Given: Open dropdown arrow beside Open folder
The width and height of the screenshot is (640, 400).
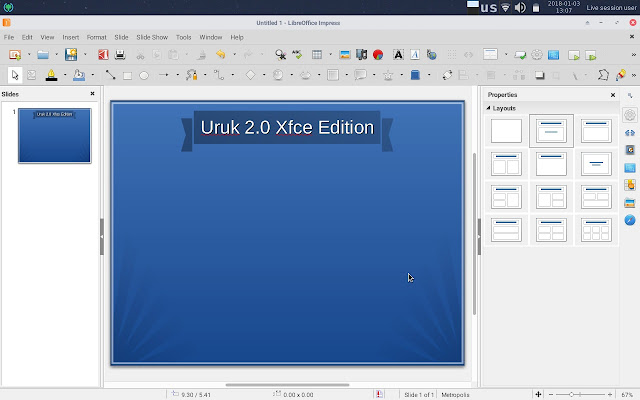Looking at the screenshot, I should tap(56, 55).
